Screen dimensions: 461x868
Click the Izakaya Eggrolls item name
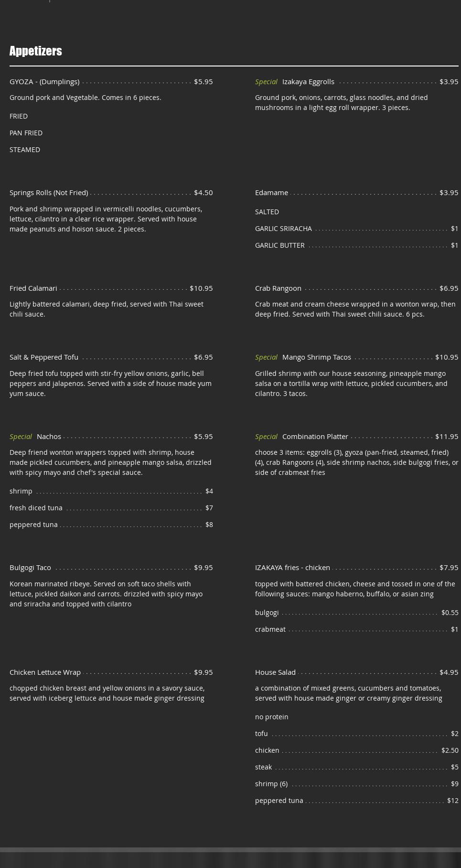click(x=308, y=82)
